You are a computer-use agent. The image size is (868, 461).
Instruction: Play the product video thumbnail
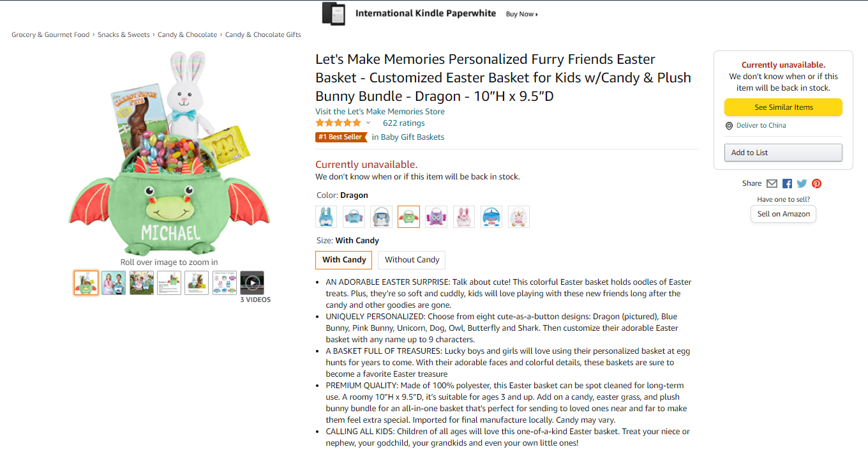tap(252, 283)
